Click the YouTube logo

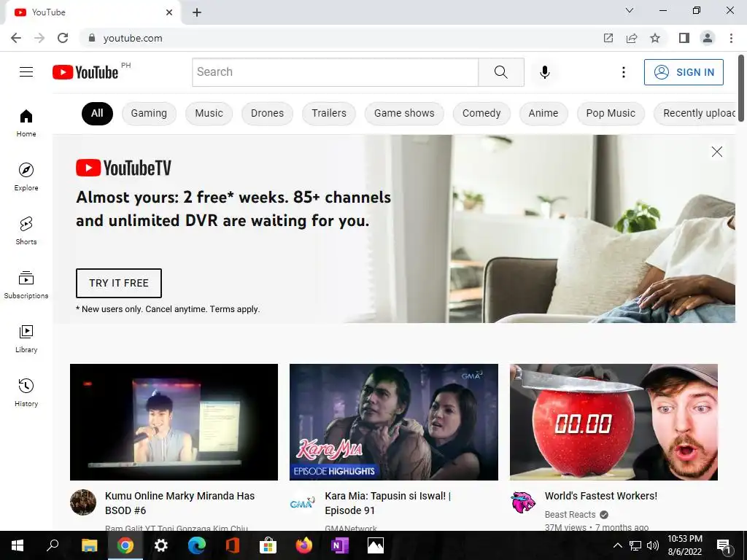click(85, 72)
